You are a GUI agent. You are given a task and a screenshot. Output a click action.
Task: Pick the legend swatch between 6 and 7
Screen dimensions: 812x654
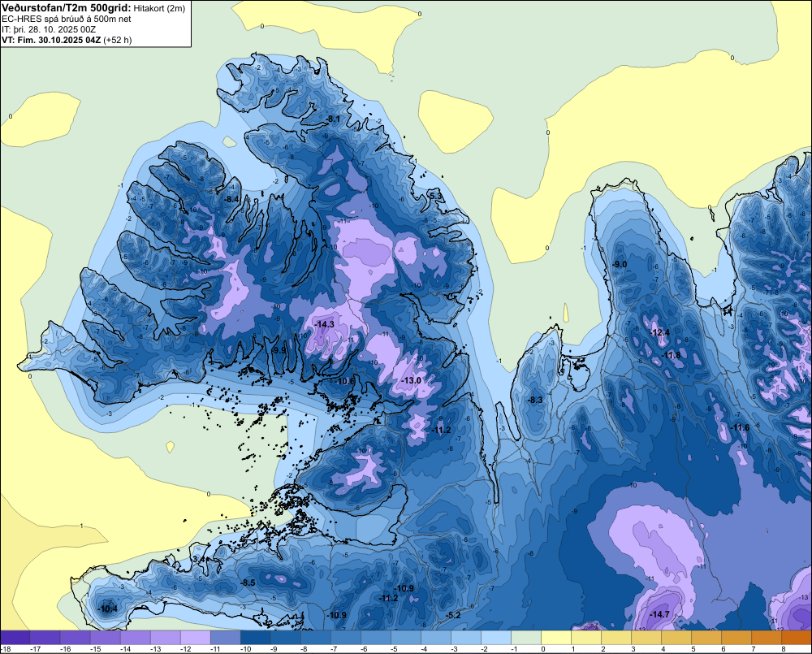pos(736,638)
